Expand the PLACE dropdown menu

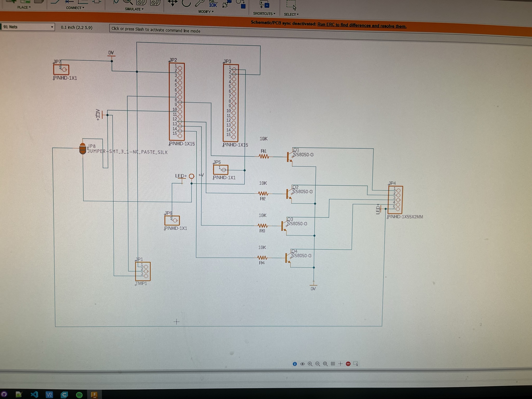[24, 7]
